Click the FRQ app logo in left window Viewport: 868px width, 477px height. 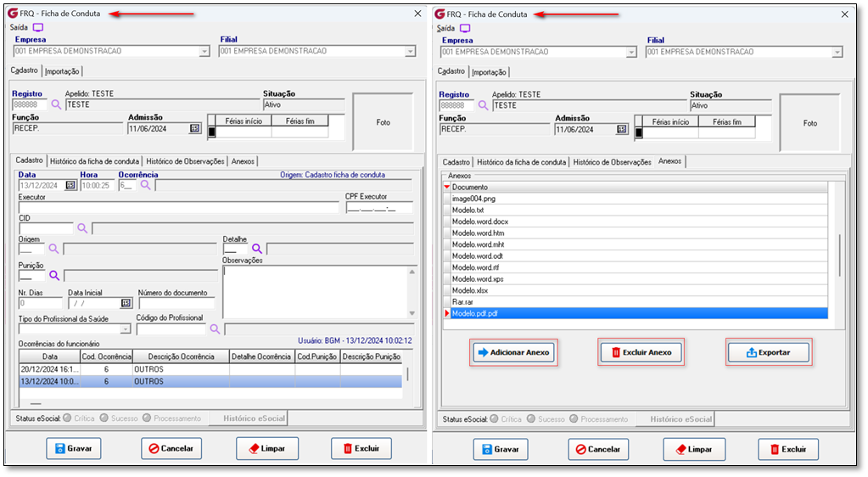click(12, 13)
